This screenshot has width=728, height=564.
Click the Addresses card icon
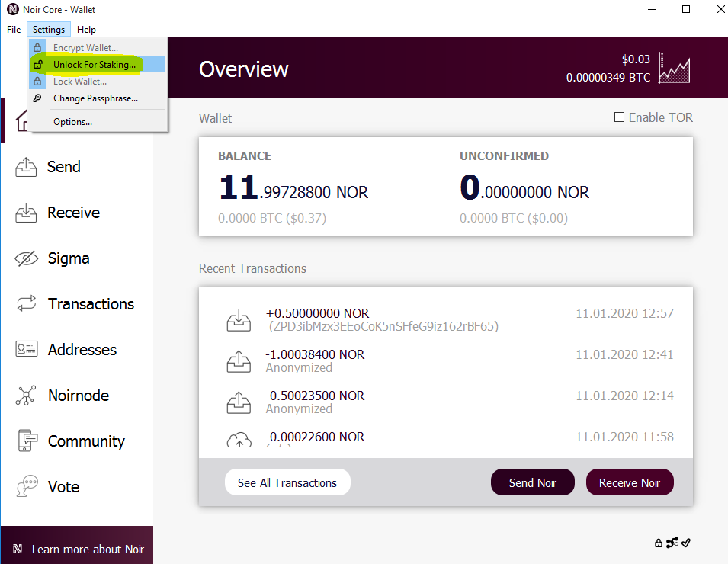(x=27, y=350)
